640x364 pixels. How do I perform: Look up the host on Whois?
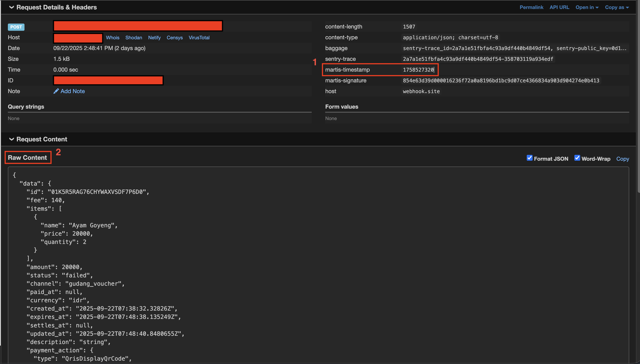[112, 38]
